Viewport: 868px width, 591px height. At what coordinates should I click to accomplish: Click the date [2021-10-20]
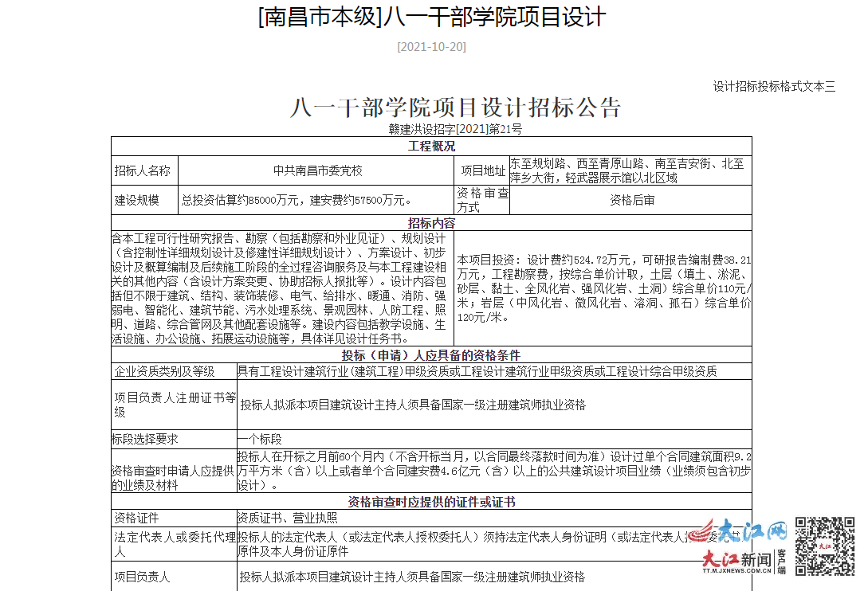coord(432,46)
